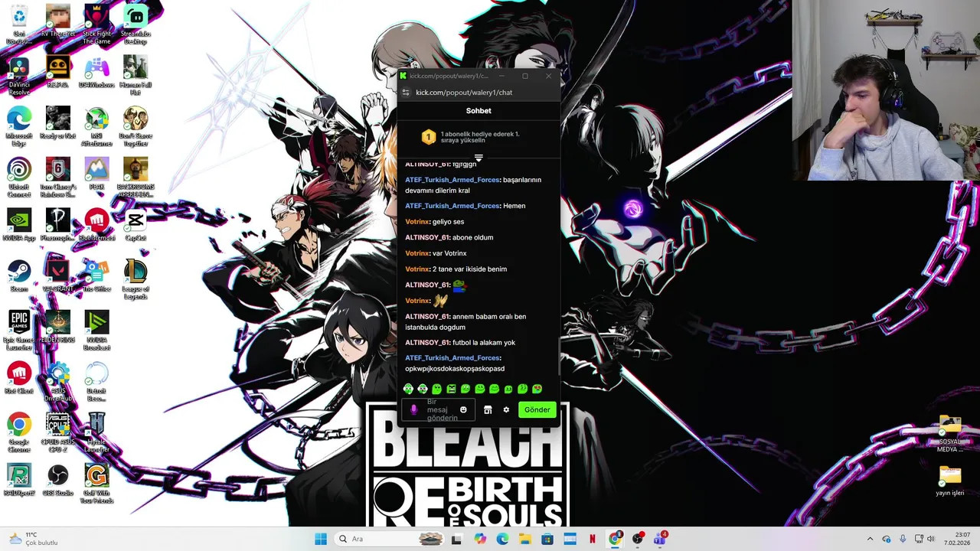Open Human Fall Flat shortcut
The height and width of the screenshot is (551, 980).
(136, 76)
